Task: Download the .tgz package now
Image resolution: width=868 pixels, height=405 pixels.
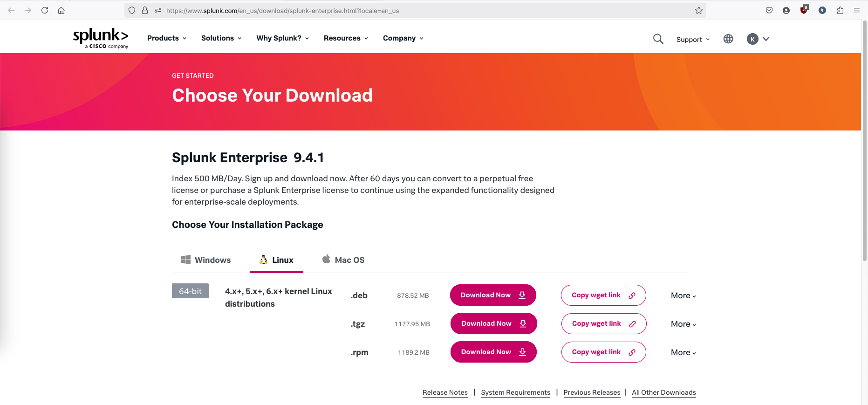Action: (x=493, y=323)
